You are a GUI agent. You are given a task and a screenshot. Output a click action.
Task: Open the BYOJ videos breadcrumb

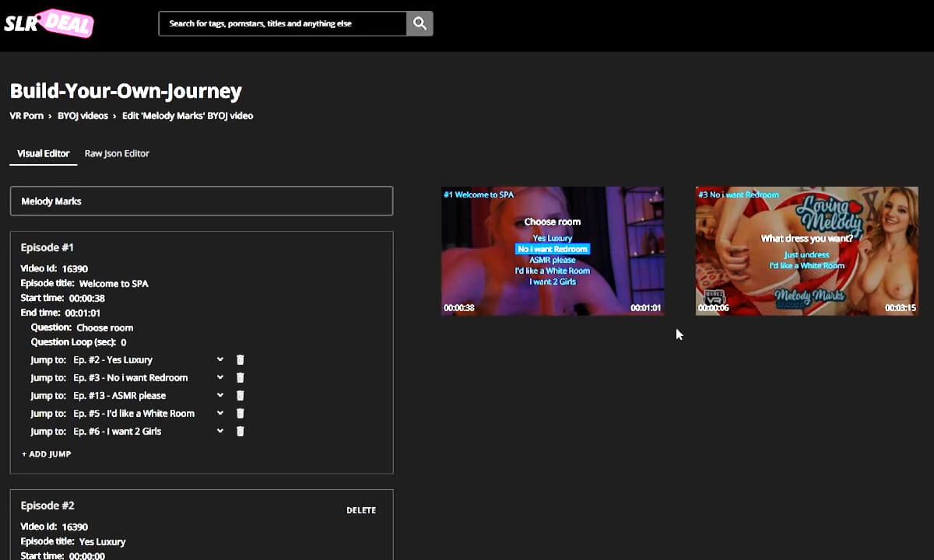pyautogui.click(x=83, y=115)
